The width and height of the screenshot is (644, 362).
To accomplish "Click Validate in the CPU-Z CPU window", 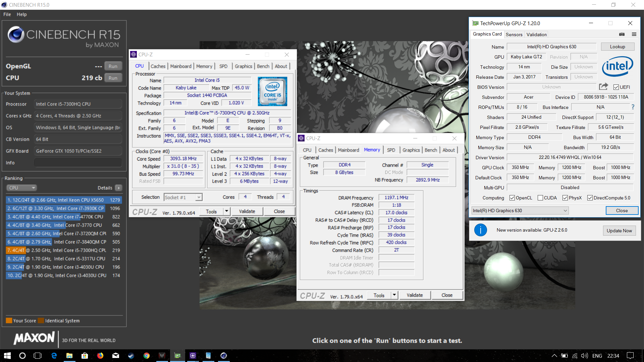I will (247, 212).
